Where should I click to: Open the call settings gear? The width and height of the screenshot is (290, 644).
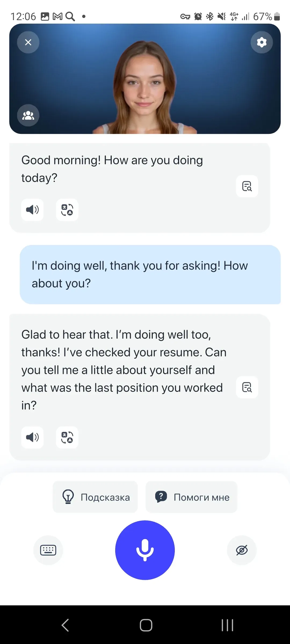pyautogui.click(x=262, y=42)
